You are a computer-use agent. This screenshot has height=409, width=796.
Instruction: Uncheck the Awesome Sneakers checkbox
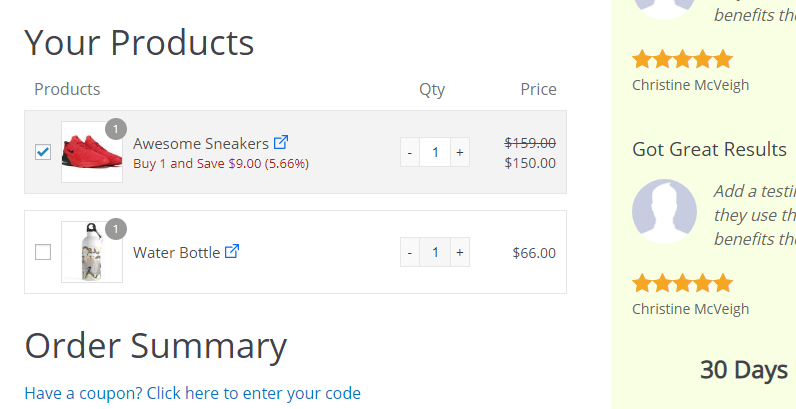point(43,152)
